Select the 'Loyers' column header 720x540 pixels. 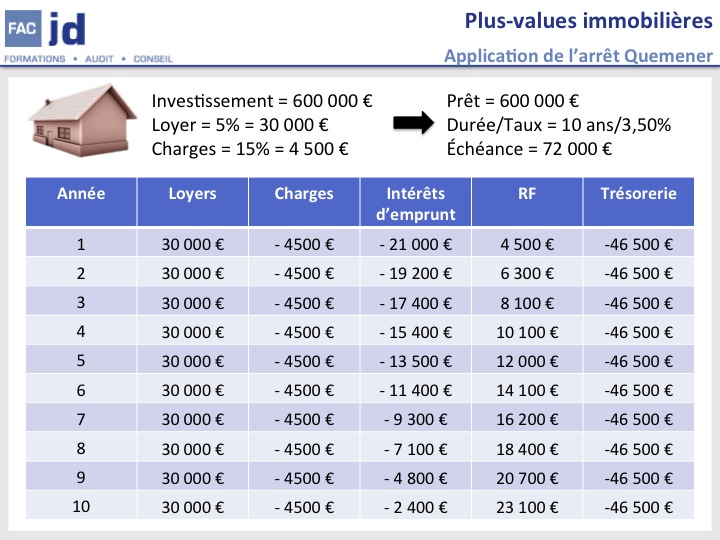pos(190,194)
